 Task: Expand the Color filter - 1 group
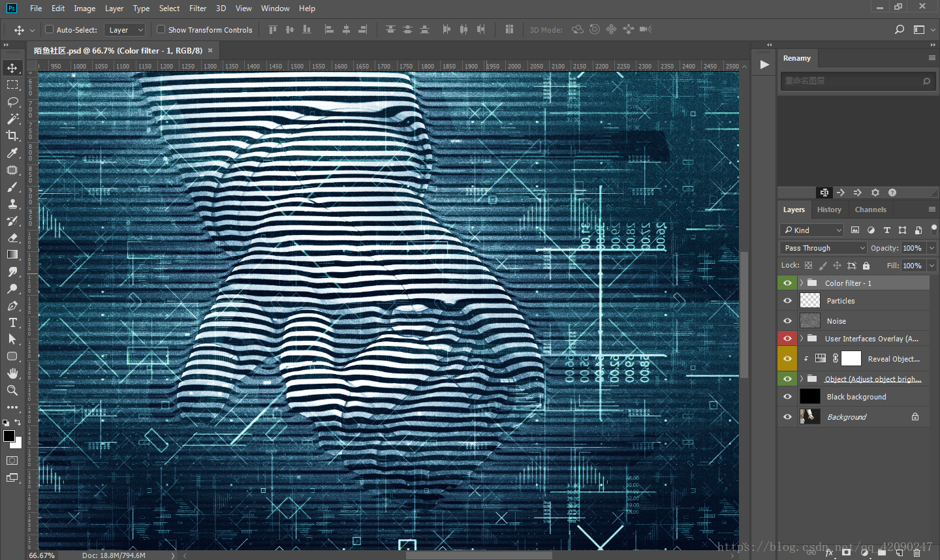pyautogui.click(x=802, y=283)
